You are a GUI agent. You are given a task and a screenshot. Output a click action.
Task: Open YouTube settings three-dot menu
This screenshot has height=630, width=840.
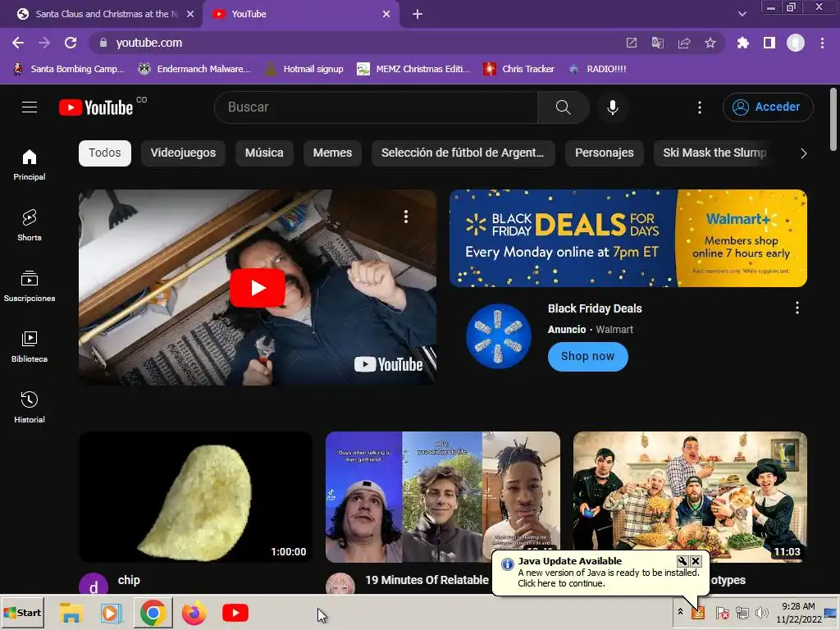click(699, 107)
